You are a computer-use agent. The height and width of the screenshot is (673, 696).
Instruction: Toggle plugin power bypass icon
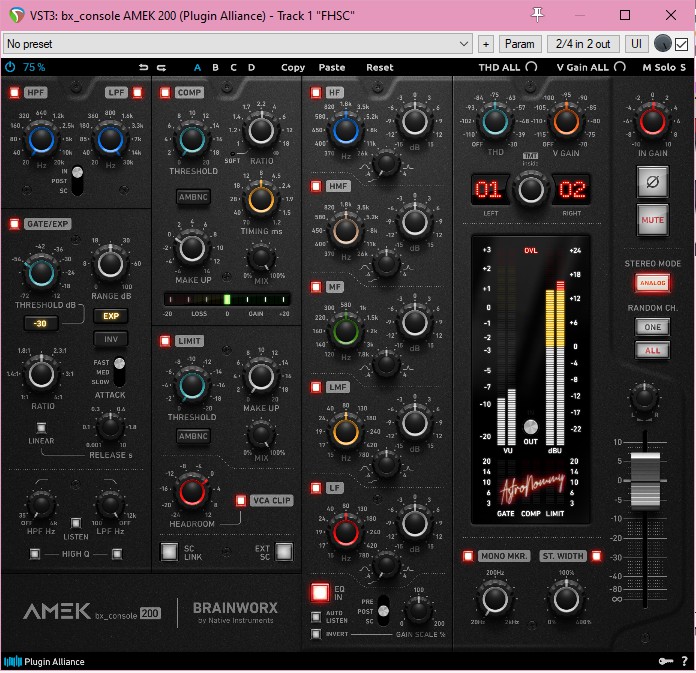click(10, 67)
